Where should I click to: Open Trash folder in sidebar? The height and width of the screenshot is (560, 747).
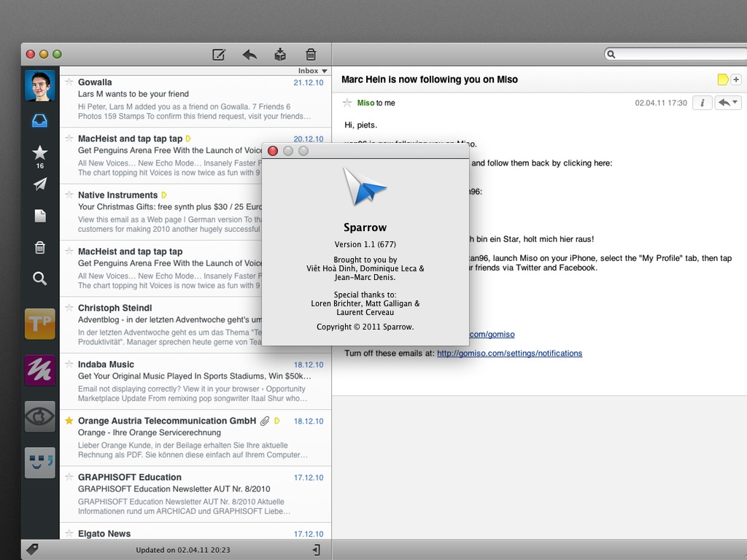coord(40,248)
